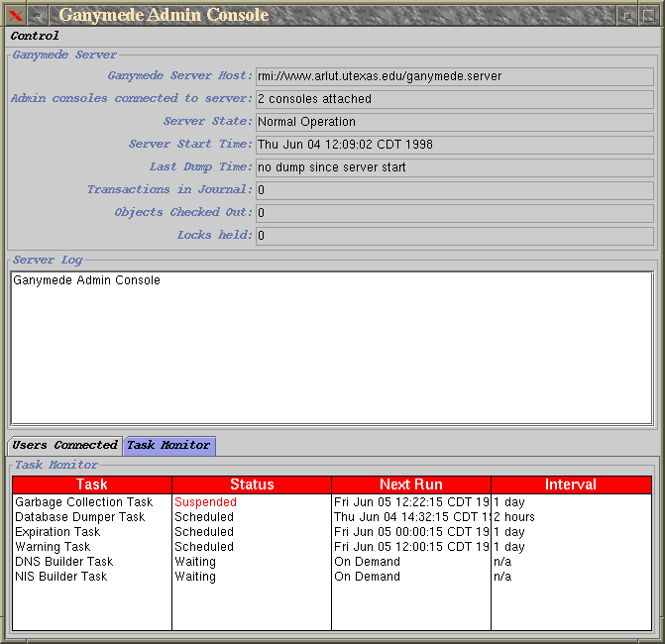Viewport: 665px width, 644px height.
Task: Click the window menu icon beside the X
Action: (36, 15)
